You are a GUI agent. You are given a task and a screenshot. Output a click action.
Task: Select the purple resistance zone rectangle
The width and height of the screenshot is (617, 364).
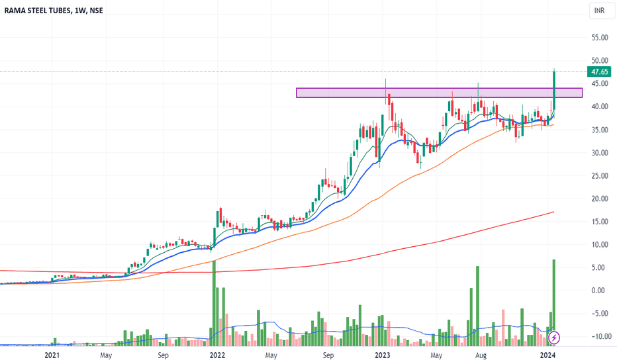439,93
